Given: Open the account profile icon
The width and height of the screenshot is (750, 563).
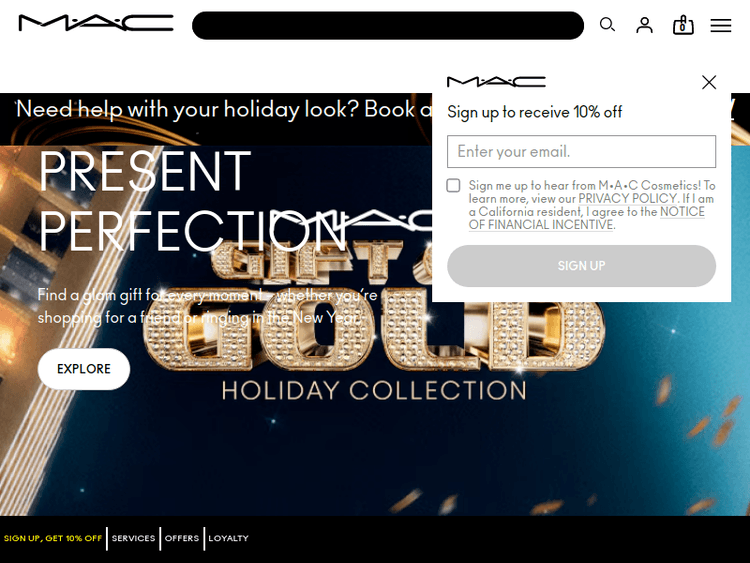Looking at the screenshot, I should click(x=644, y=25).
